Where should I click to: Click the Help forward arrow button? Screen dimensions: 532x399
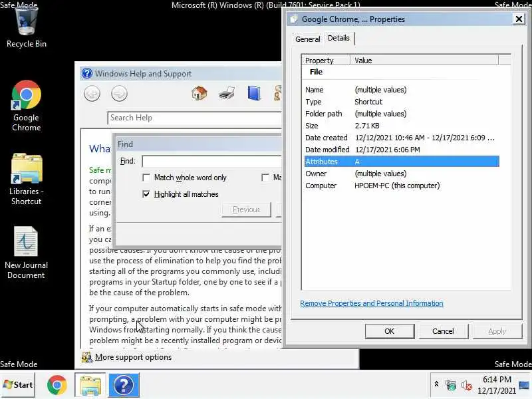(x=119, y=93)
